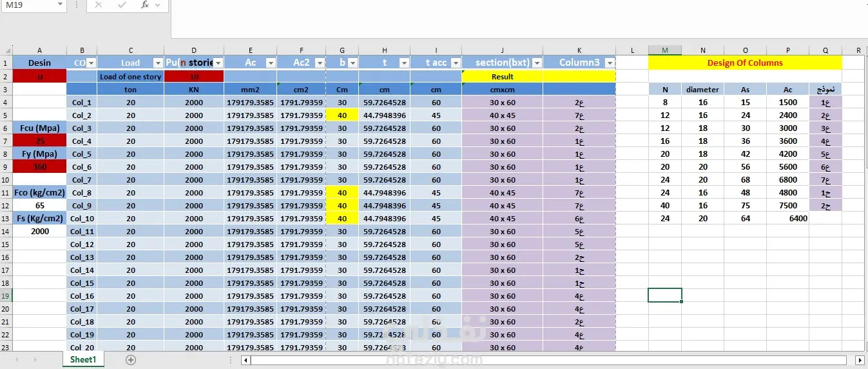Select the red cell with value 25
Viewport: 868px width, 369px height.
click(x=39, y=141)
